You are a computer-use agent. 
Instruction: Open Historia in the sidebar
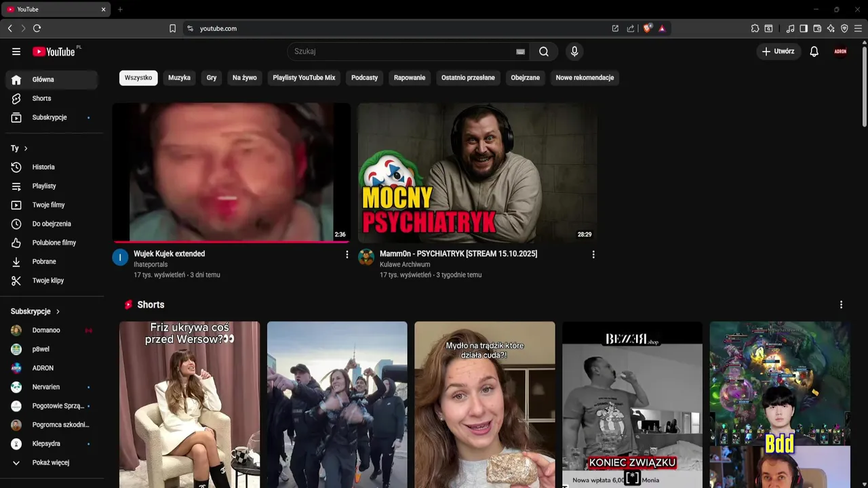click(52, 167)
